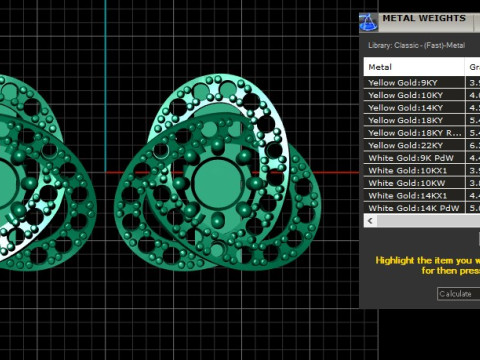Select the White Gold:10KX1 row
Screen dimensions: 480x360
(x=422, y=170)
